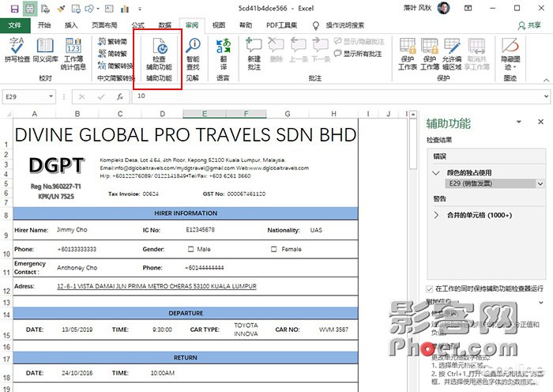Click the formula bar cancel X icon
553x392 pixels.
point(82,96)
